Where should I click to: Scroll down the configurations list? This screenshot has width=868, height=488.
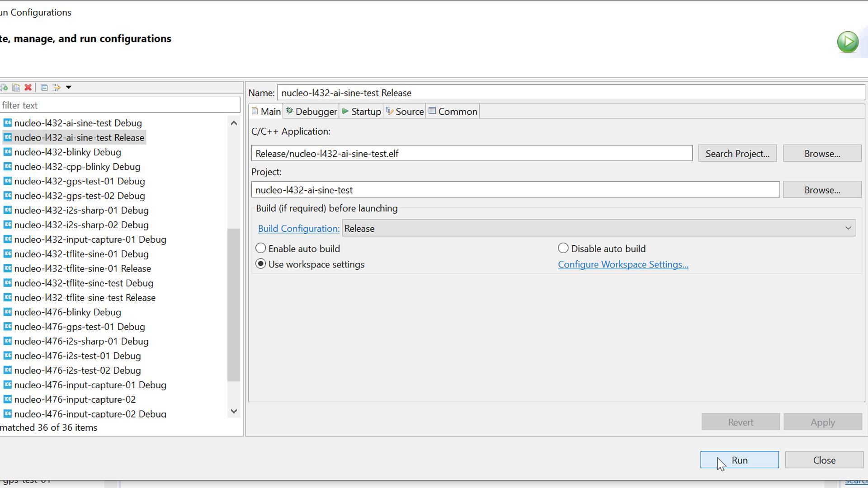[234, 412]
